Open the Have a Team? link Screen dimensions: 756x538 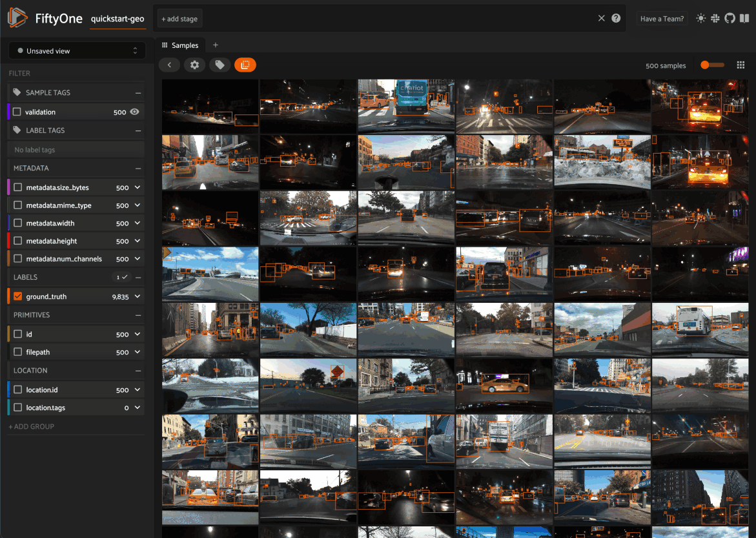(662, 18)
